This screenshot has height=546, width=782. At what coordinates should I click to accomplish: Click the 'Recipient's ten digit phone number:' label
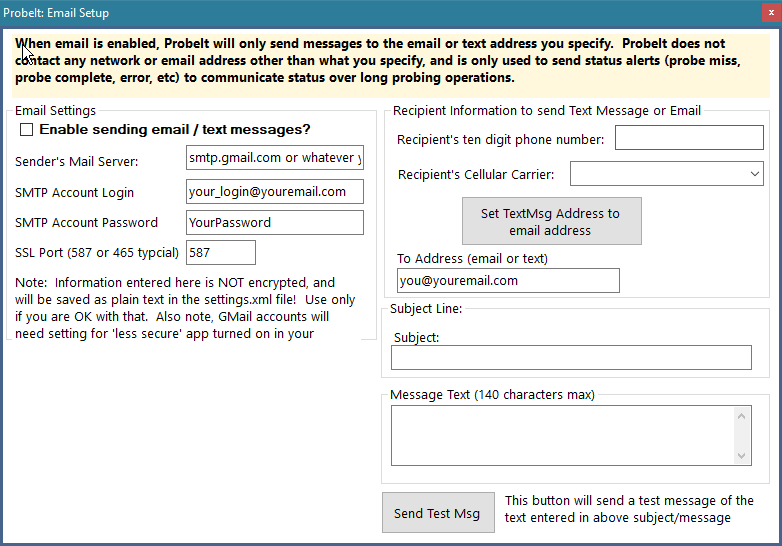click(500, 140)
